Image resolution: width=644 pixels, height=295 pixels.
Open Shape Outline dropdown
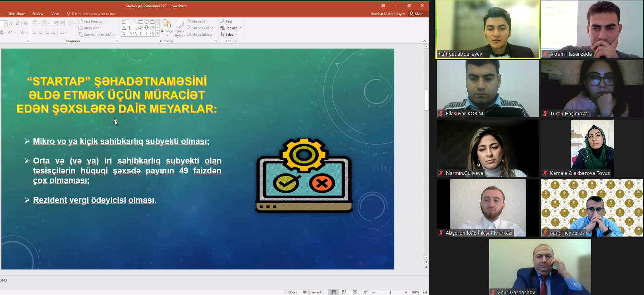[x=201, y=28]
